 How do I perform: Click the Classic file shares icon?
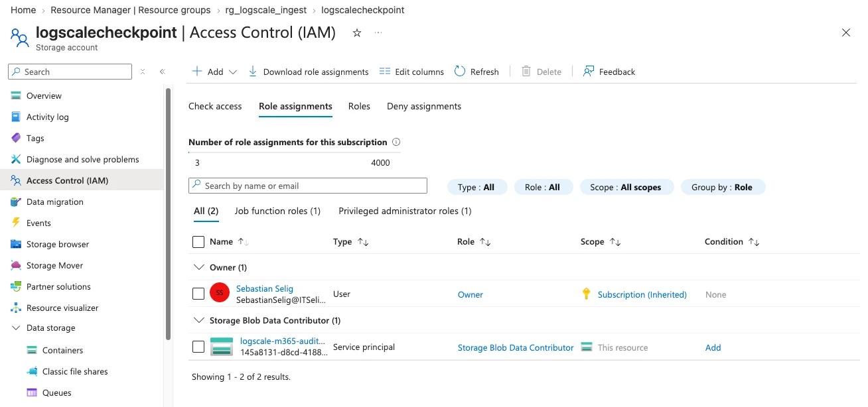tap(32, 372)
